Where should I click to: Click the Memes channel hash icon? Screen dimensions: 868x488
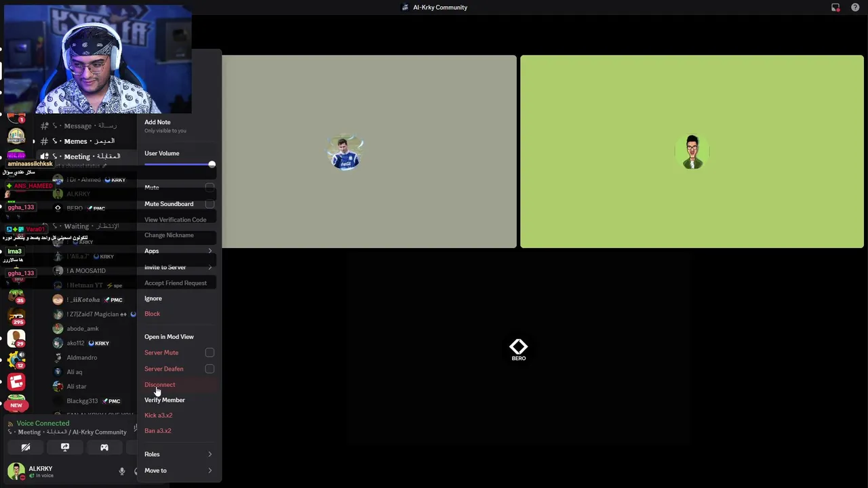(x=44, y=141)
